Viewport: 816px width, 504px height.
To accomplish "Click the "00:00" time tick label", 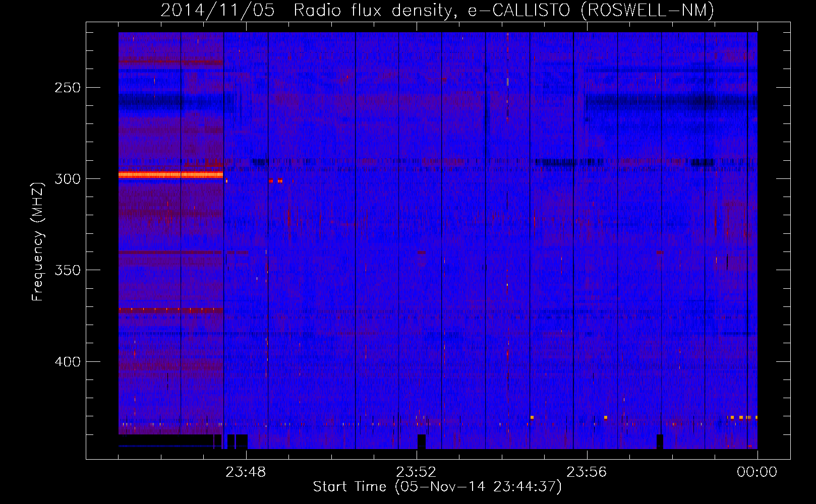I will (757, 472).
